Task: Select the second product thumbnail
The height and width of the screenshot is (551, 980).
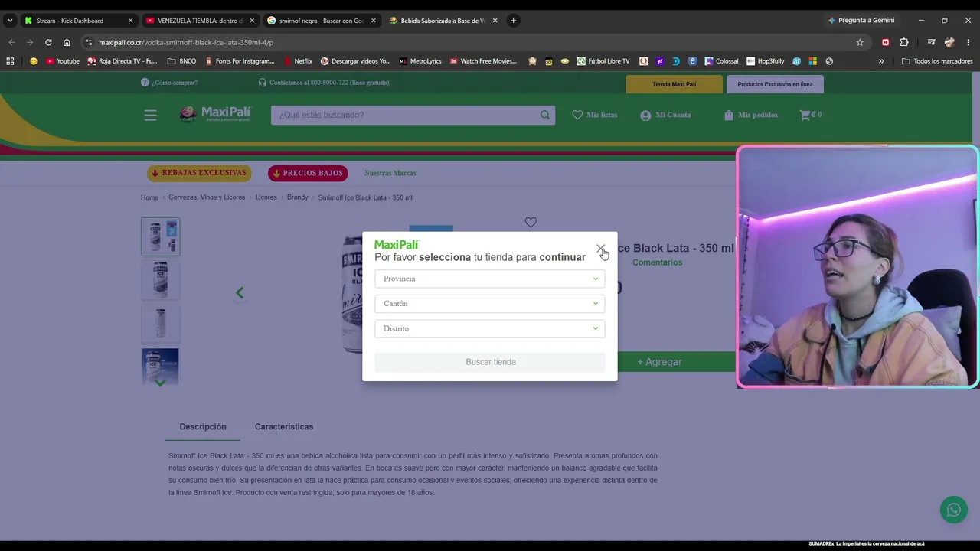Action: pyautogui.click(x=161, y=279)
